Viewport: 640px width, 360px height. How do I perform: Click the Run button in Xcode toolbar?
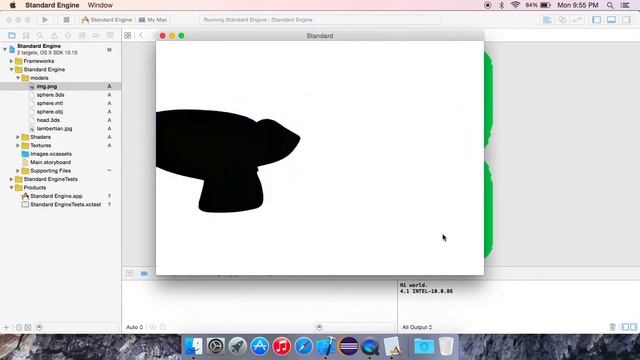(45, 20)
